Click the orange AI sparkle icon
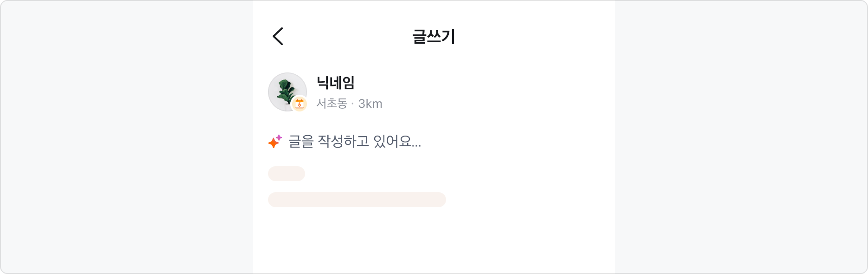Viewport: 868px width, 274px height. [274, 143]
